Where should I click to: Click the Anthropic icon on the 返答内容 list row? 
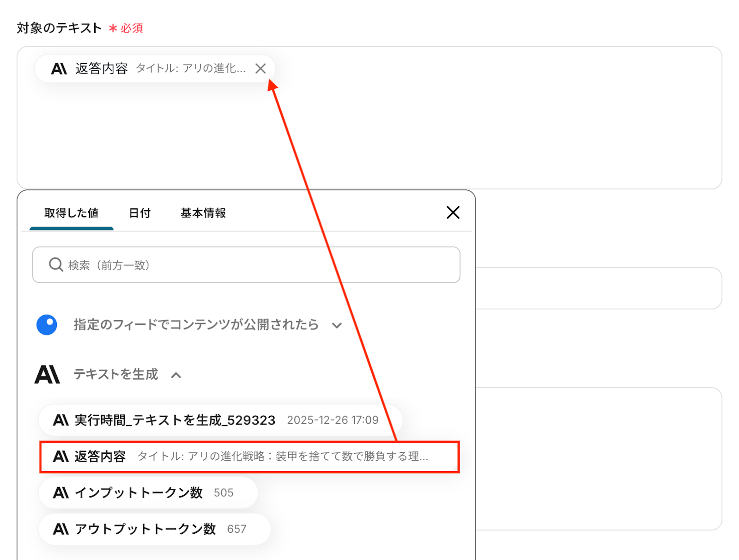point(61,457)
